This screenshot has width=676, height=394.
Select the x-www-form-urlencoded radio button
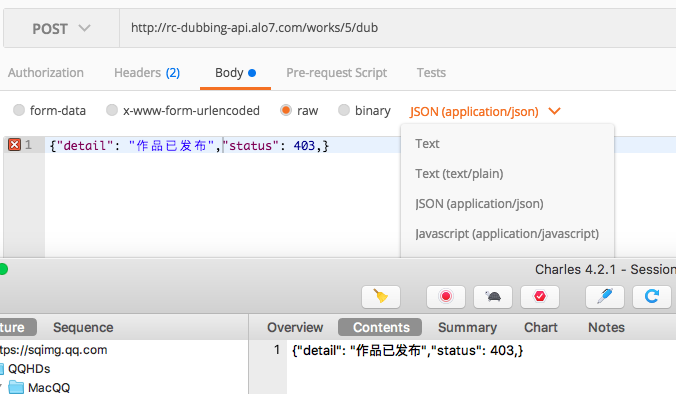tap(112, 110)
